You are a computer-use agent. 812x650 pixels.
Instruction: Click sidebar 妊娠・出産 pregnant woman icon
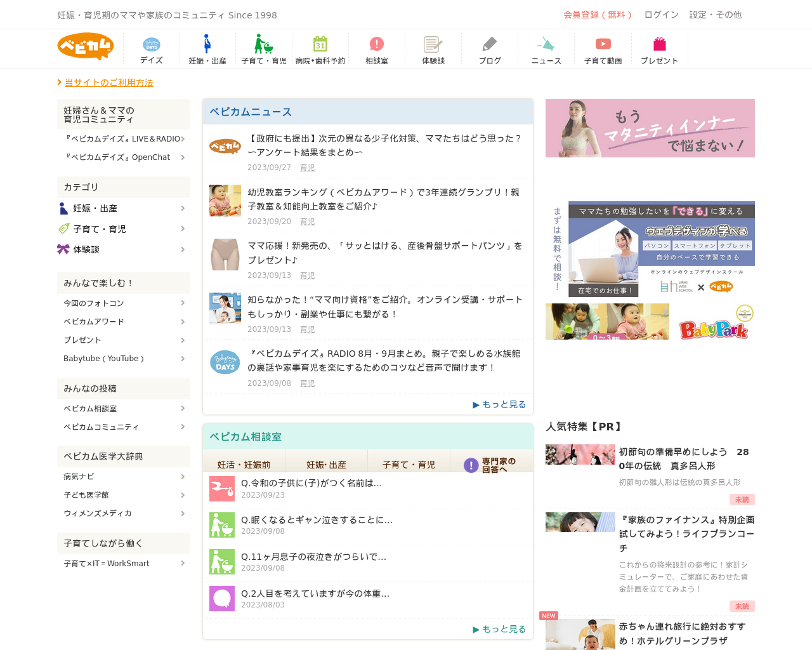coord(63,208)
